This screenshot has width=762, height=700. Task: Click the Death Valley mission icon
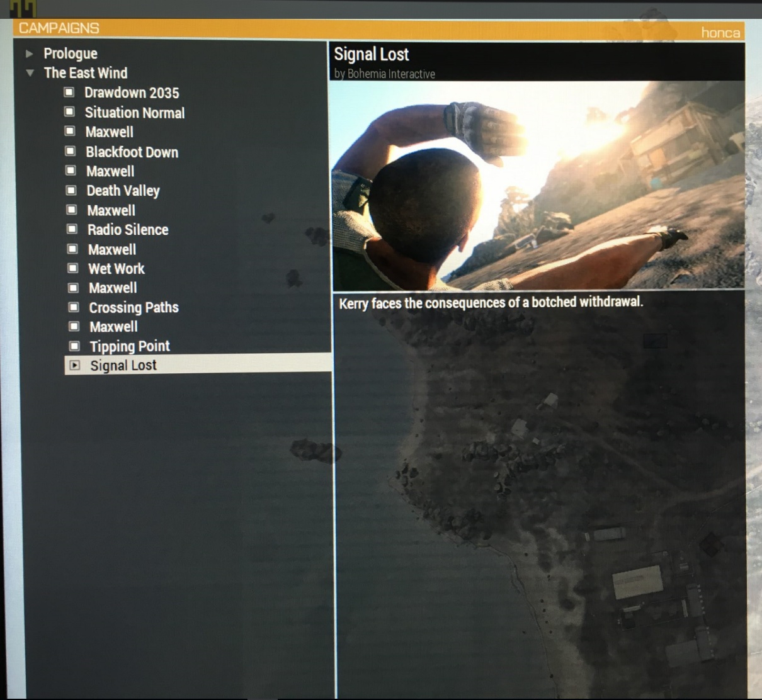[x=72, y=190]
